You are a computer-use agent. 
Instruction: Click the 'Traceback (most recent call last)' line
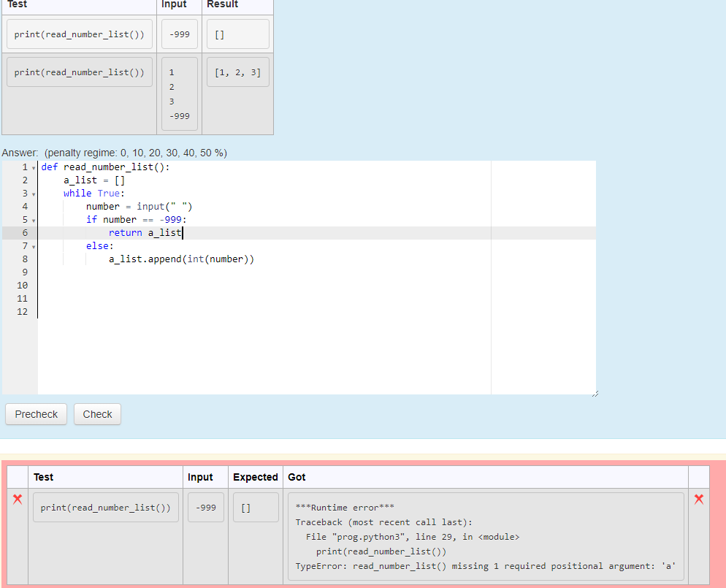[x=384, y=522]
